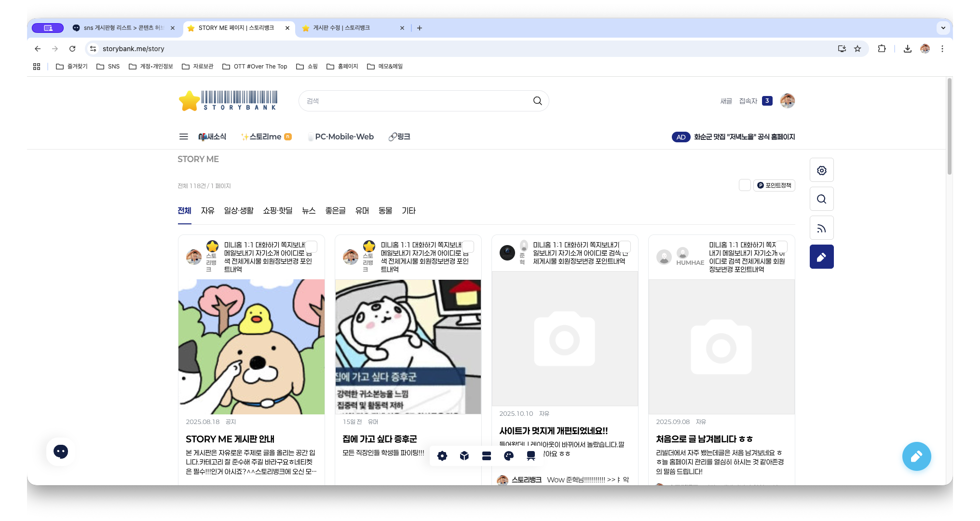The height and width of the screenshot is (521, 980).
Task: Open the chat bubble widget at bottom left
Action: click(x=61, y=452)
